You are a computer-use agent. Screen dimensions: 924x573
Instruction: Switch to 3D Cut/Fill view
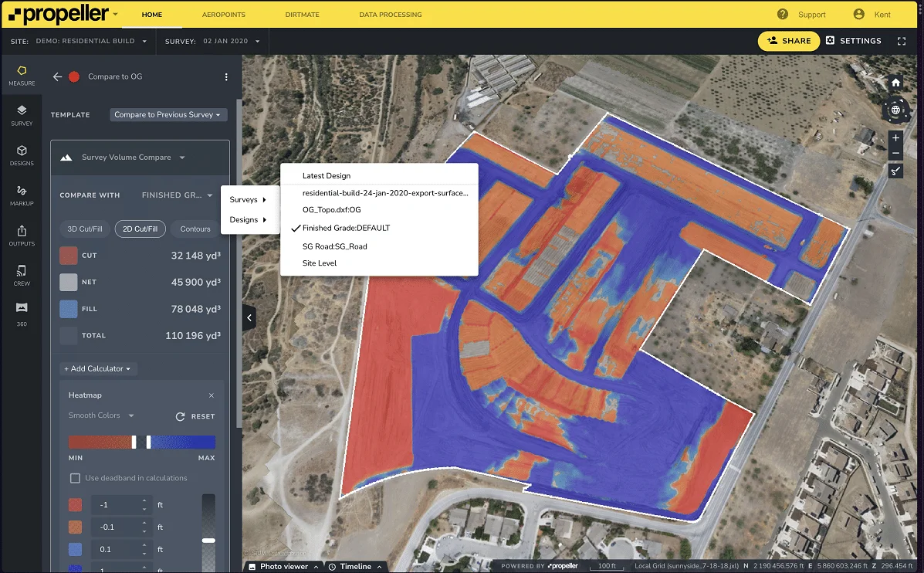click(x=84, y=229)
